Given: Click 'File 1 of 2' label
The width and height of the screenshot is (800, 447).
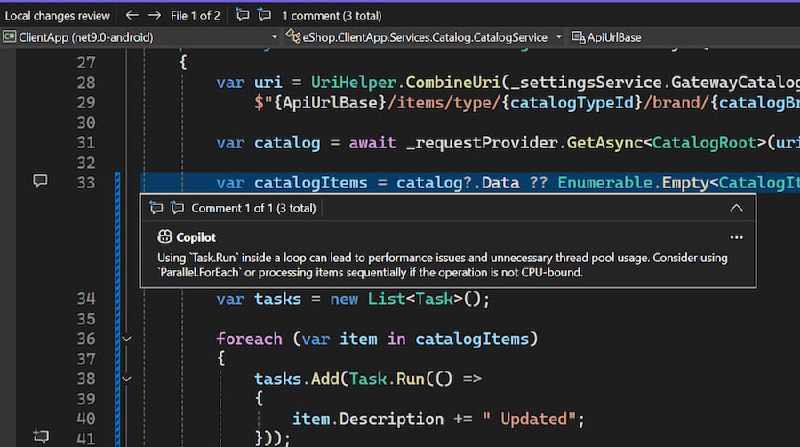Looking at the screenshot, I should (195, 16).
